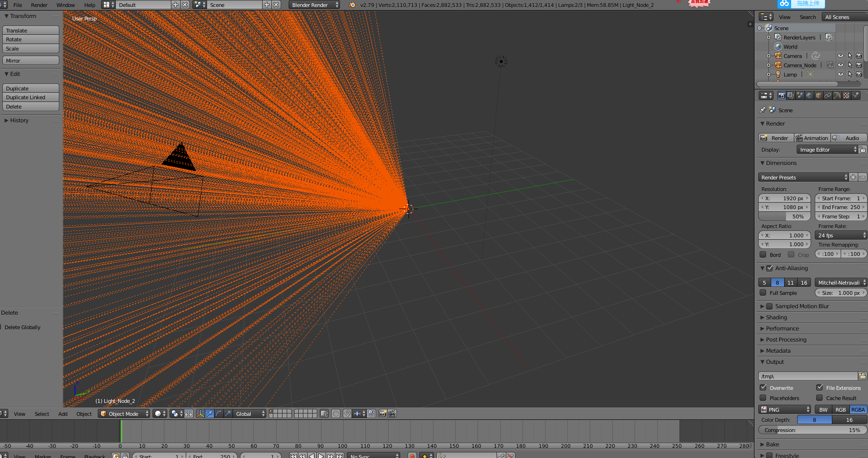Image resolution: width=868 pixels, height=458 pixels.
Task: Uncheck the Overwrite checkbox
Action: click(x=763, y=388)
